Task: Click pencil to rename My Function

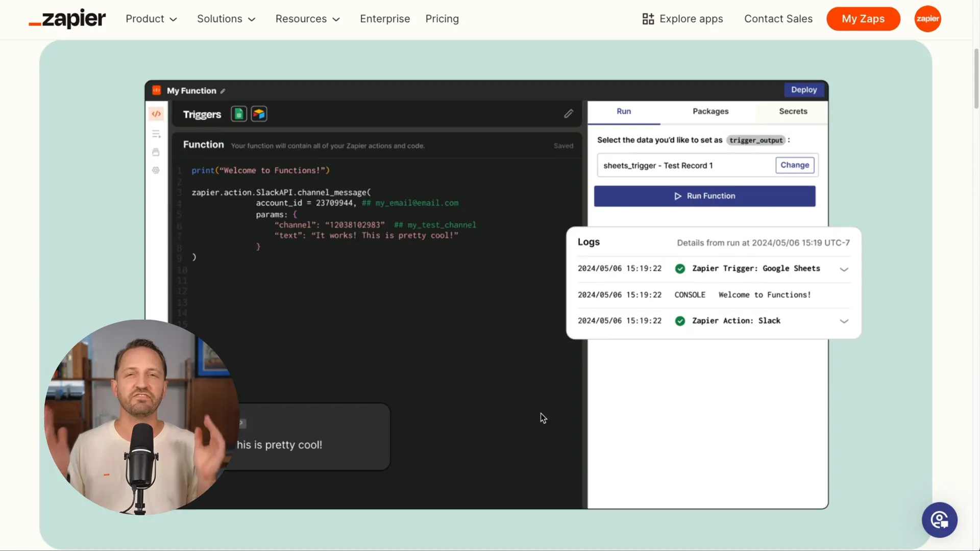Action: (223, 91)
